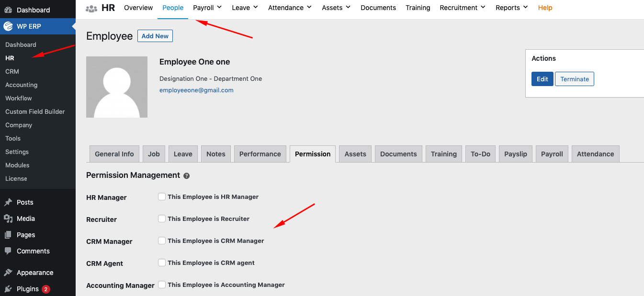Image resolution: width=644 pixels, height=296 pixels.
Task: Click the HR people icon in top bar
Action: pos(91,8)
